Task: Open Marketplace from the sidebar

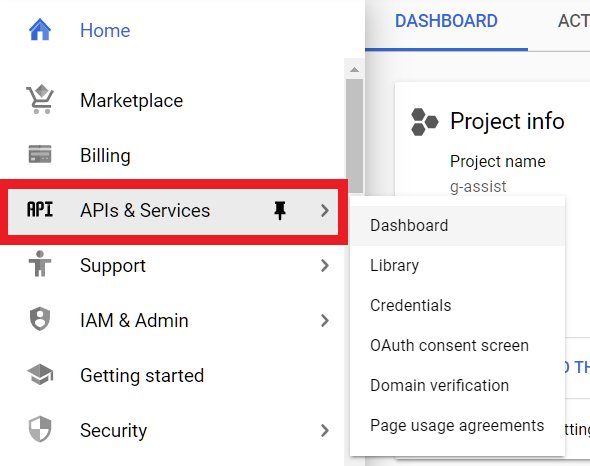Action: (131, 101)
